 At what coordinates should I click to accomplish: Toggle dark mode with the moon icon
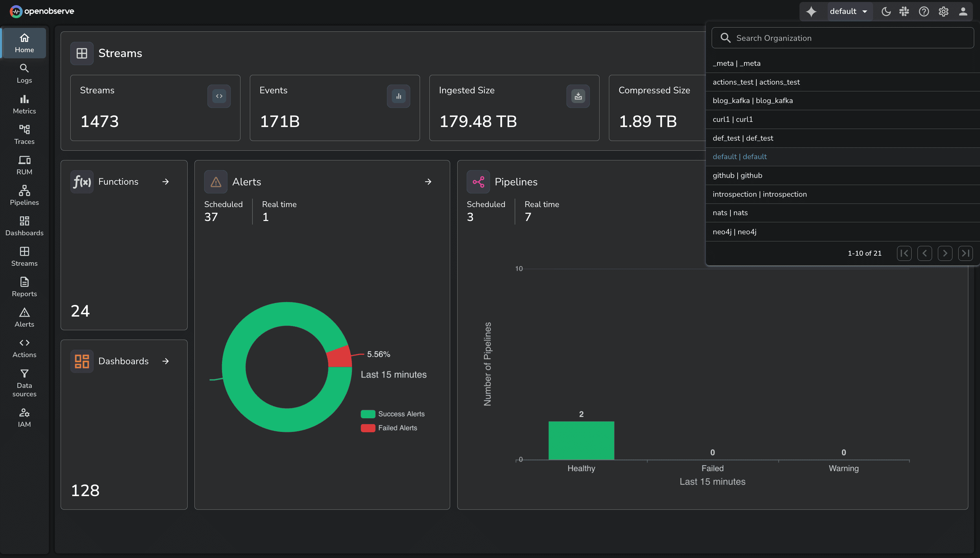pos(886,11)
